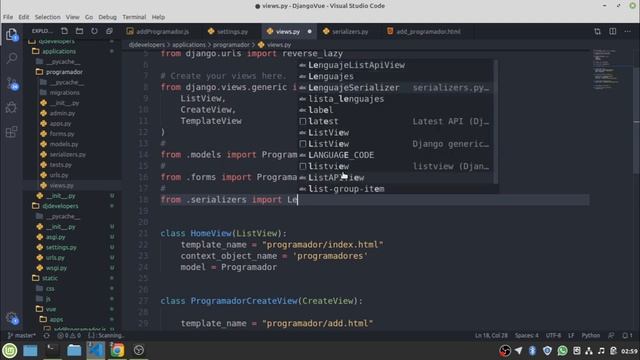Open wsgi.py in the Explorer tree
The width and height of the screenshot is (640, 360).
tap(56, 268)
